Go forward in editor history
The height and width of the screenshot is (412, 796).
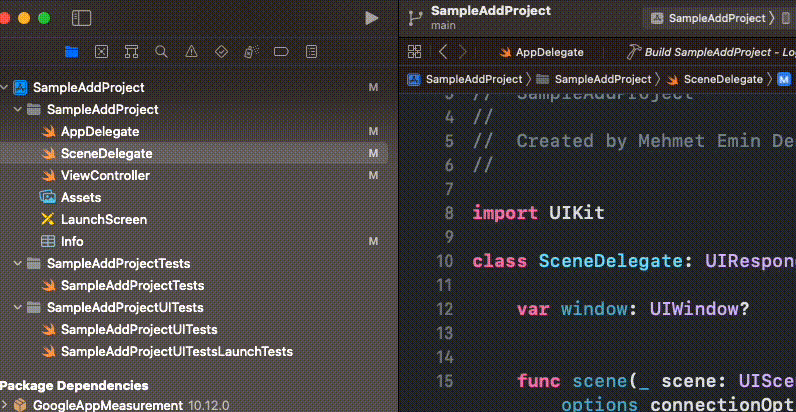click(463, 51)
